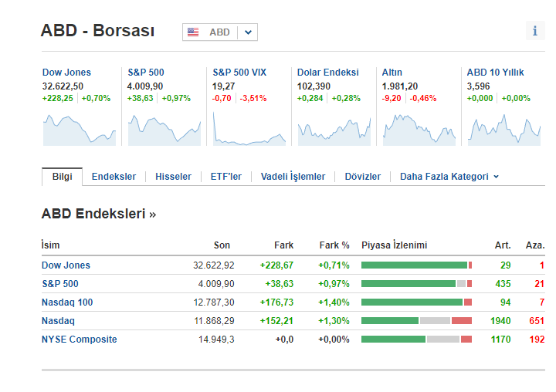The width and height of the screenshot is (556, 392).
Task: Open the ABD country dropdown arrow
Action: pyautogui.click(x=248, y=32)
